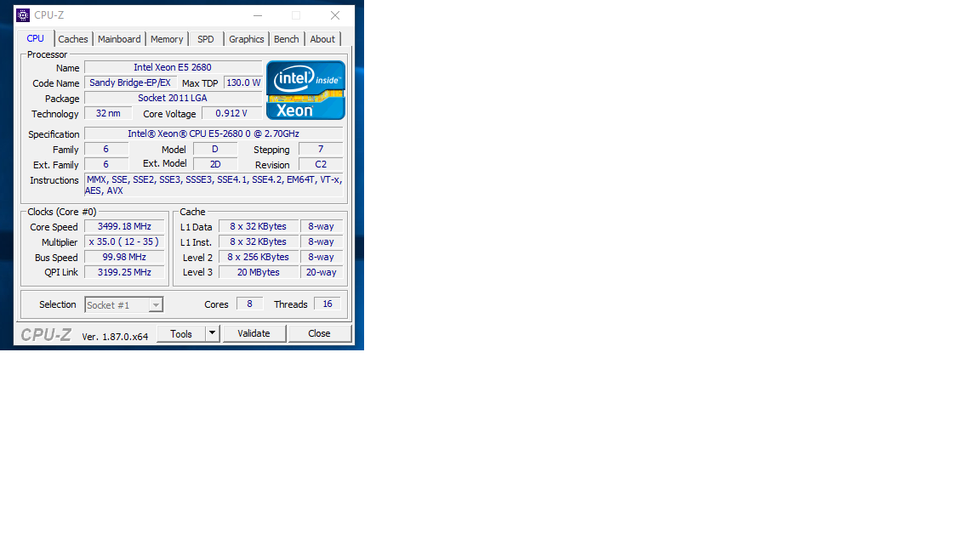
Task: Click the Close button at bottom
Action: pos(319,333)
